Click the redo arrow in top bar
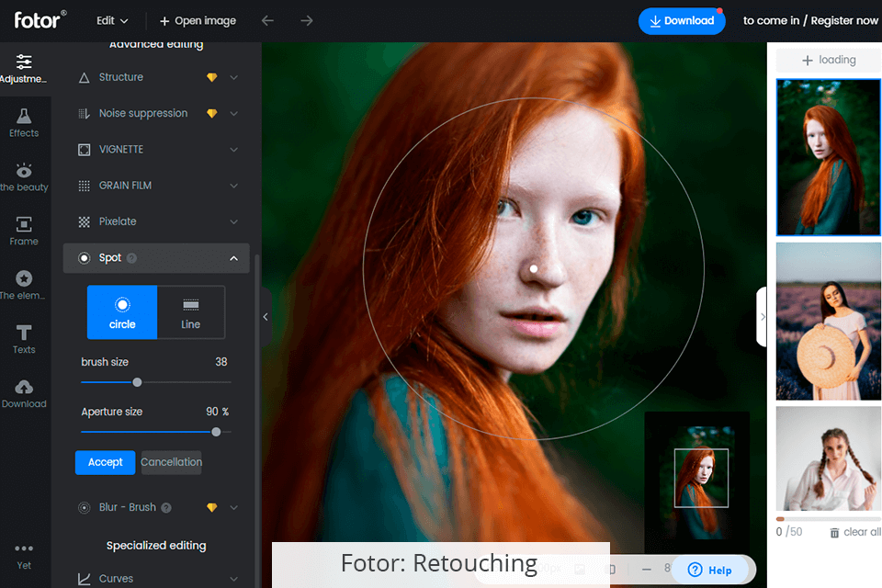 point(307,20)
